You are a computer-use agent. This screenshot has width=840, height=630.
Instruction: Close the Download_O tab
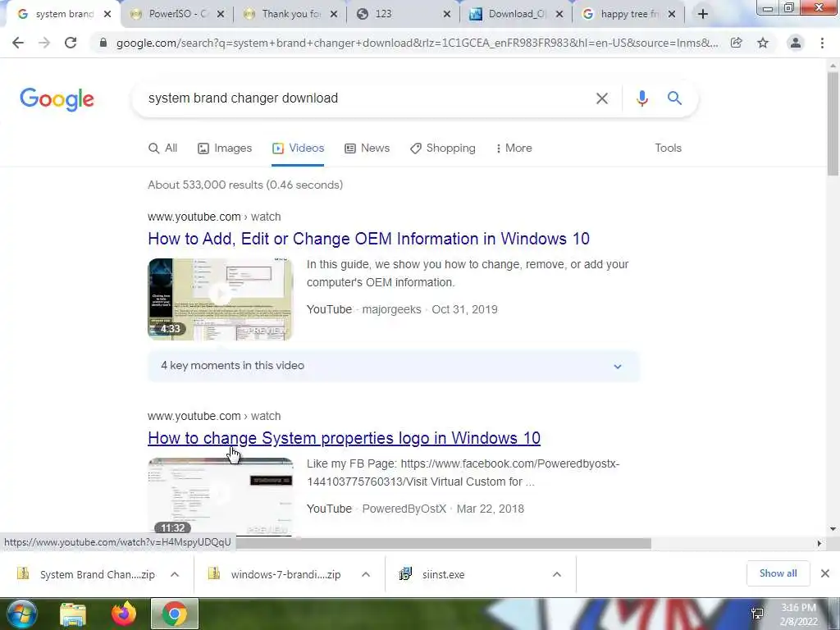(559, 14)
